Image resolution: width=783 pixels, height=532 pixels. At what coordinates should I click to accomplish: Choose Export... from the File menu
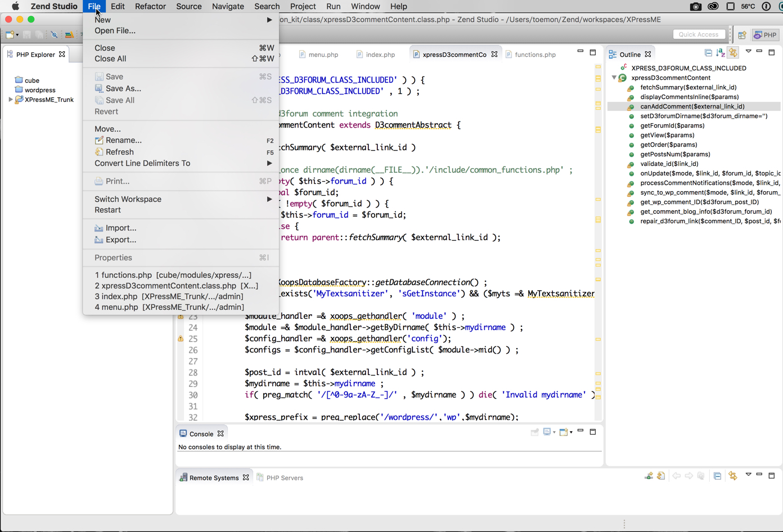(181, 240)
